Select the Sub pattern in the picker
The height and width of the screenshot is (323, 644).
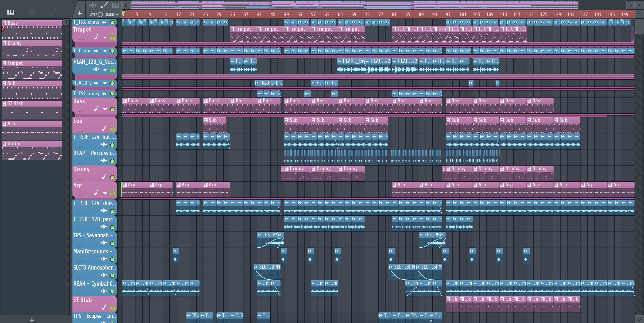(x=32, y=90)
